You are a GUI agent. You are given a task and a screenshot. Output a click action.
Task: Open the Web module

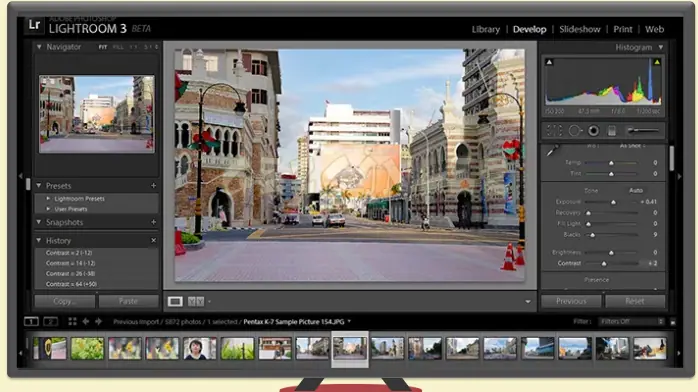pos(654,29)
